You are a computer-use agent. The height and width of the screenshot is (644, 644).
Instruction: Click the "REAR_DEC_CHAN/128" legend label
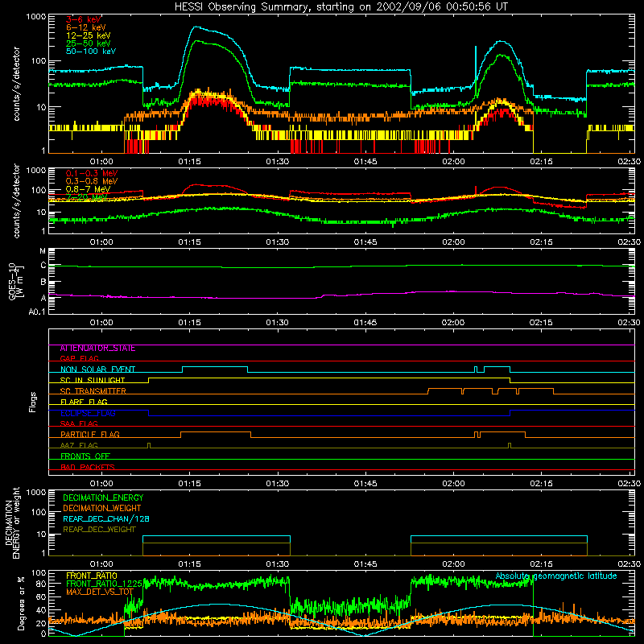106,519
